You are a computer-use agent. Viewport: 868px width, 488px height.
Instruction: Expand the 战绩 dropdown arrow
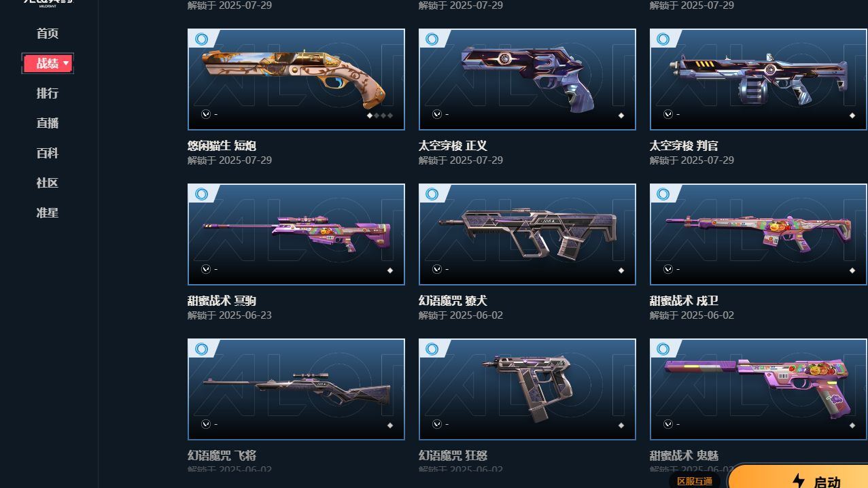coord(66,63)
